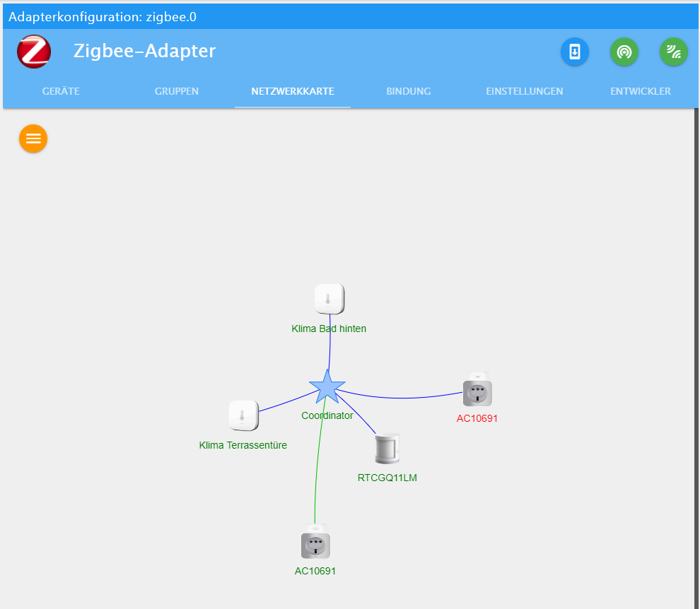The image size is (700, 609).
Task: Click the green pairing broadcast icon button
Action: pyautogui.click(x=624, y=52)
